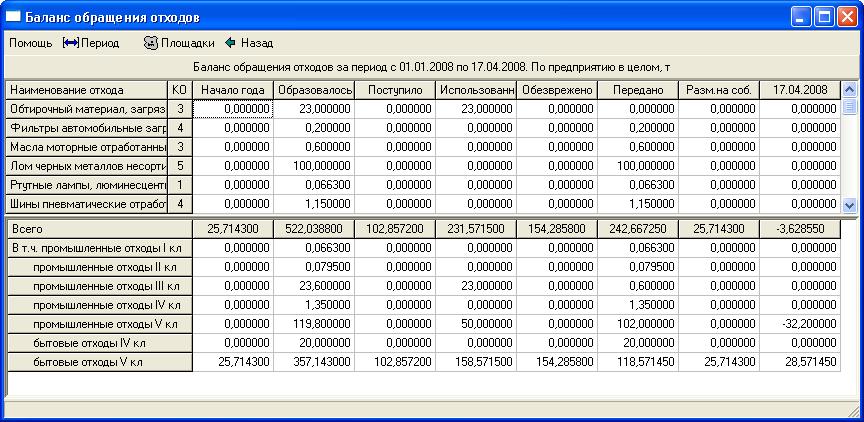Click the Площадки toolbar label

[189, 43]
